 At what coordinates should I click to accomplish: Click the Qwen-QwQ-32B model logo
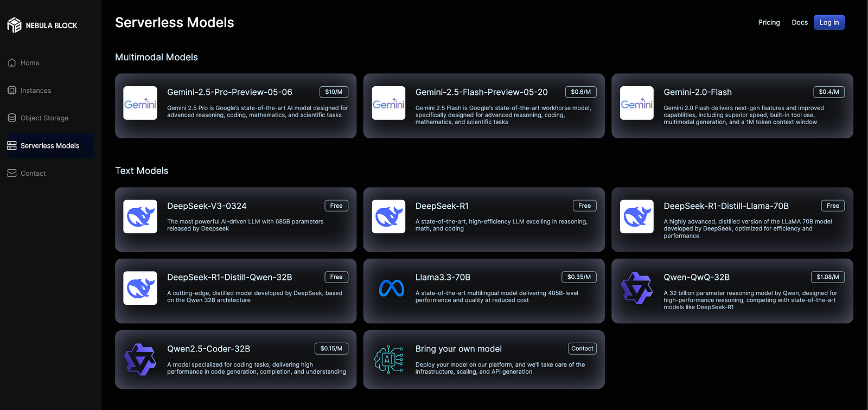click(x=637, y=288)
